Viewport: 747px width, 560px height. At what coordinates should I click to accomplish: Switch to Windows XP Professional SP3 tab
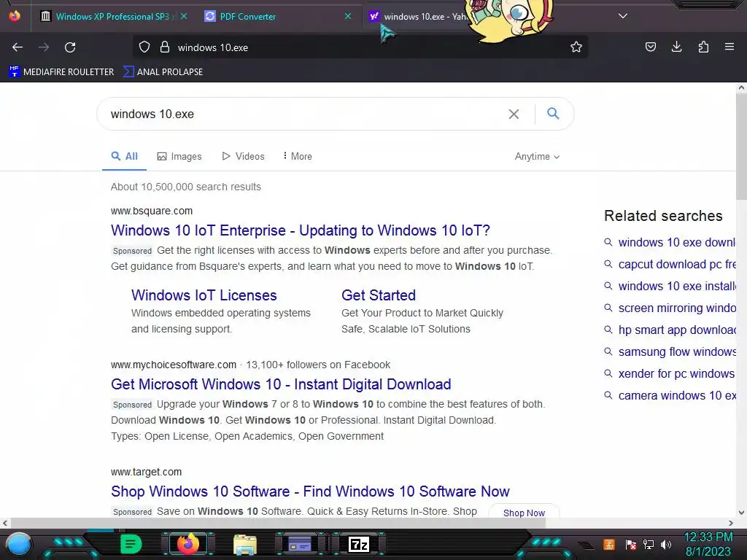pos(112,16)
